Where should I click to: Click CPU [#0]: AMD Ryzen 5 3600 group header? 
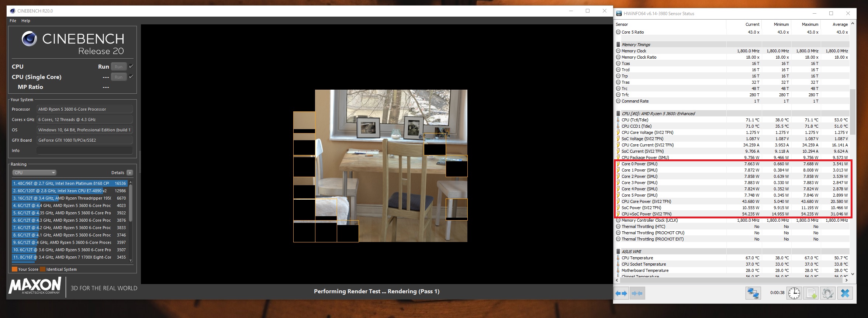pos(732,114)
